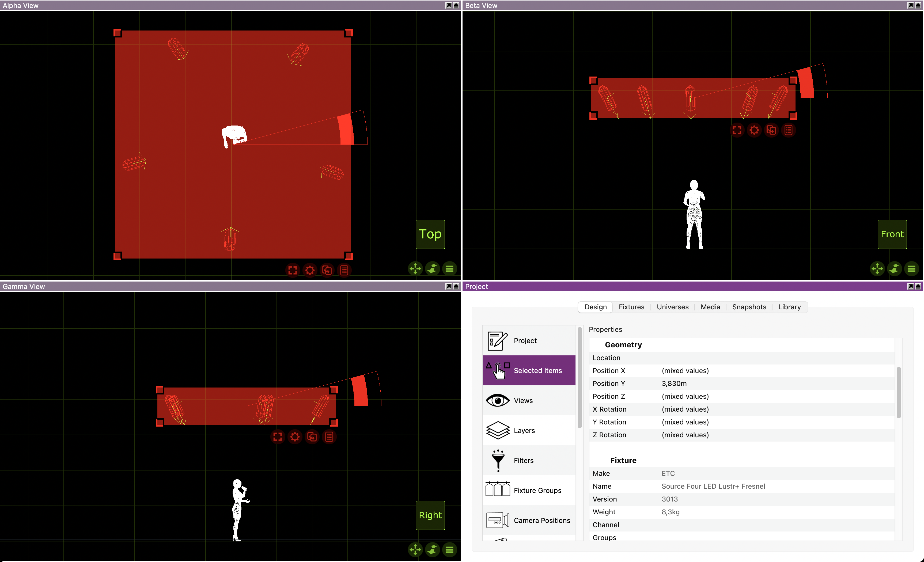The width and height of the screenshot is (924, 562).
Task: Click the red list icon in Gamma View
Action: point(329,437)
